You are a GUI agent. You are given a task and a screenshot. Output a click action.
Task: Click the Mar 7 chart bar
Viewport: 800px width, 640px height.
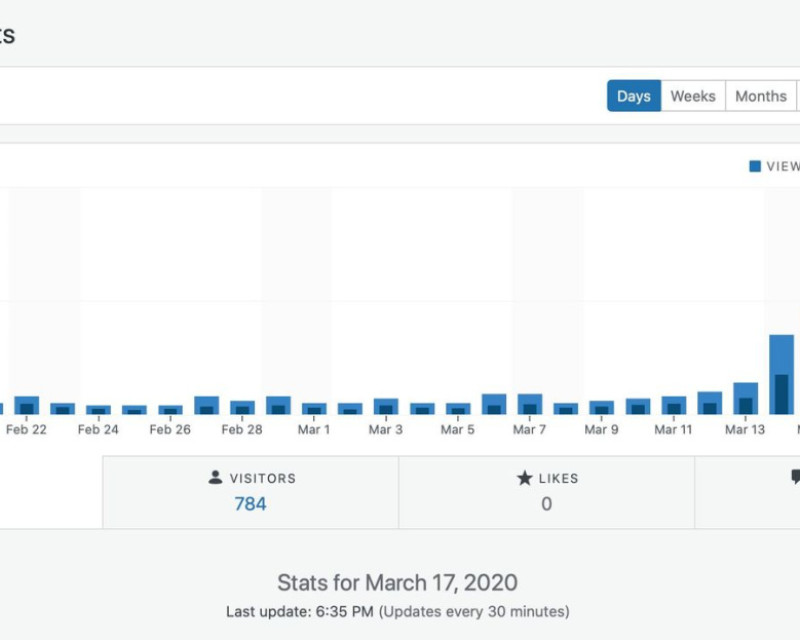[529, 404]
